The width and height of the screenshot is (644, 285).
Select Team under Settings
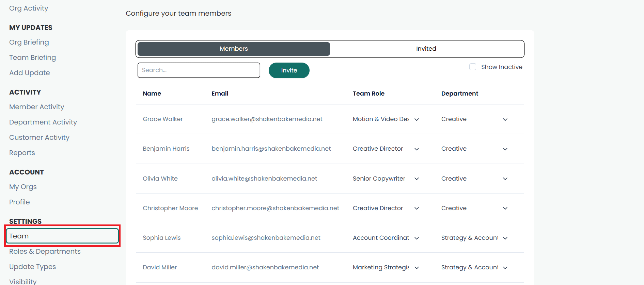pos(62,236)
